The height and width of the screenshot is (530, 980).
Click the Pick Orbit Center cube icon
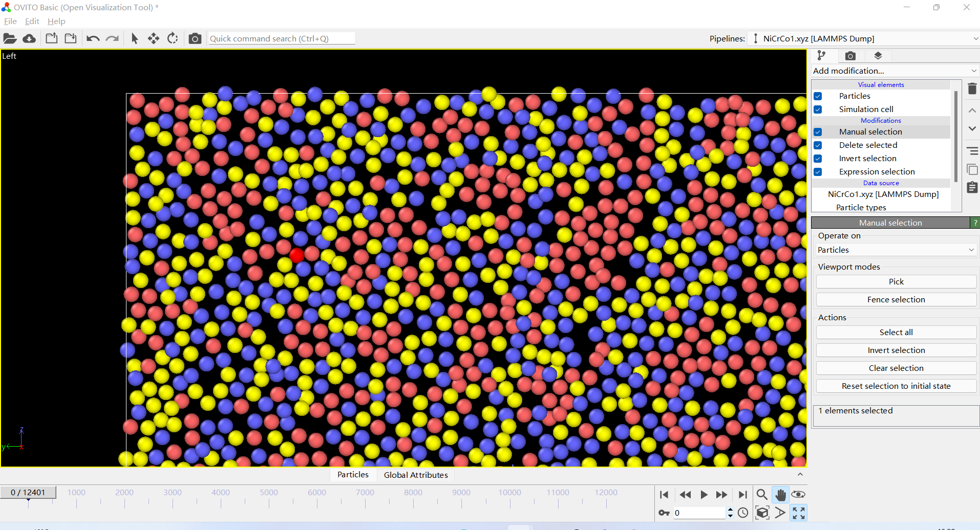[x=762, y=513]
